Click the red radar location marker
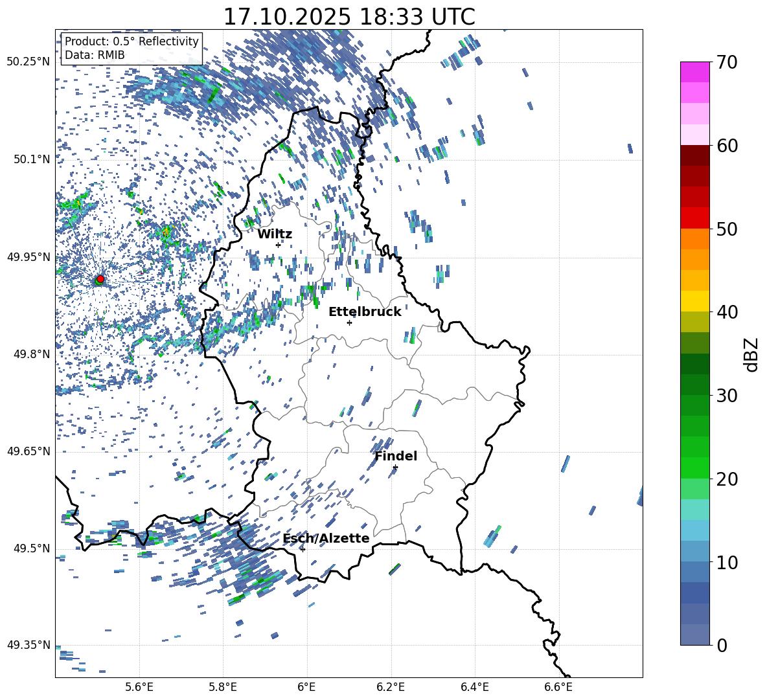767x700 pixels. tap(100, 279)
